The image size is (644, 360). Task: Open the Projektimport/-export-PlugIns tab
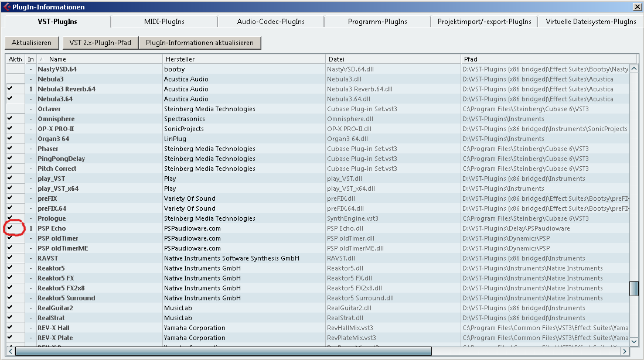[x=484, y=22]
